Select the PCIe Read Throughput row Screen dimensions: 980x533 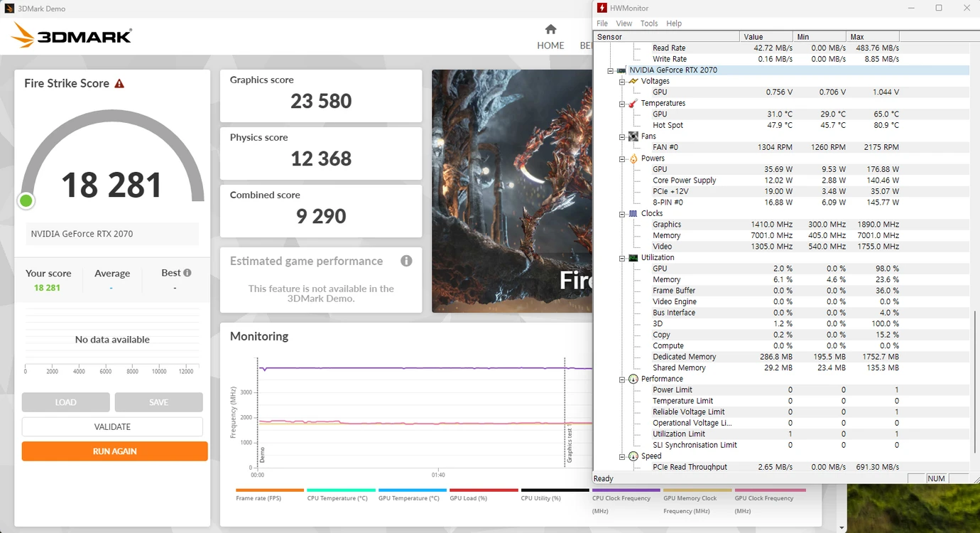[781, 467]
